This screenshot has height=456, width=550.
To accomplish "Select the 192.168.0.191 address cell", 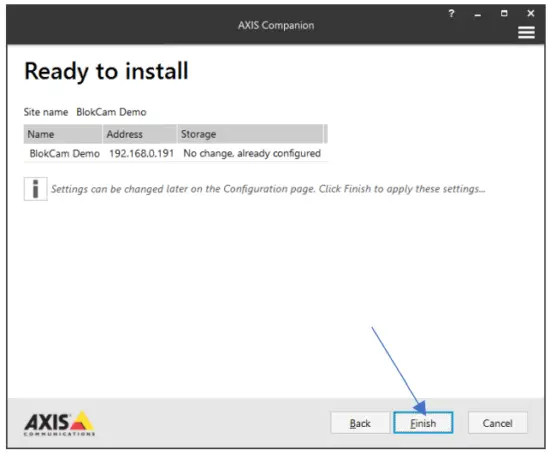I will pos(141,153).
